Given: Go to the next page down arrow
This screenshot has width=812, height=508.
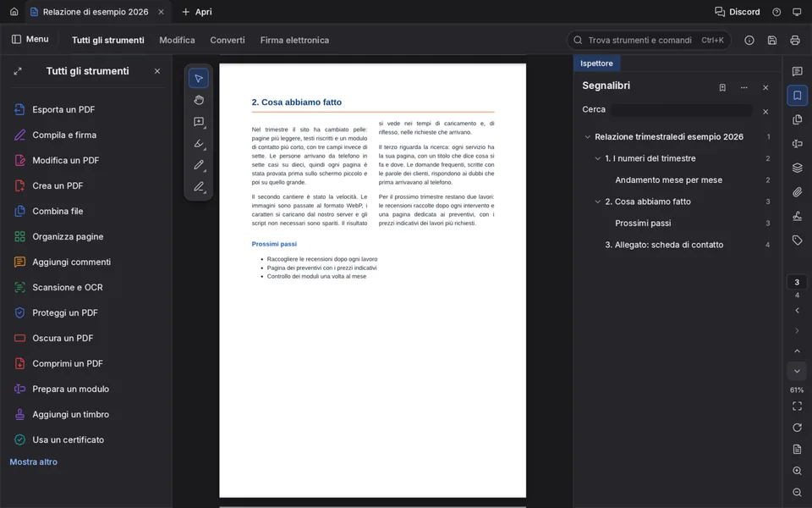Looking at the screenshot, I should [x=797, y=371].
